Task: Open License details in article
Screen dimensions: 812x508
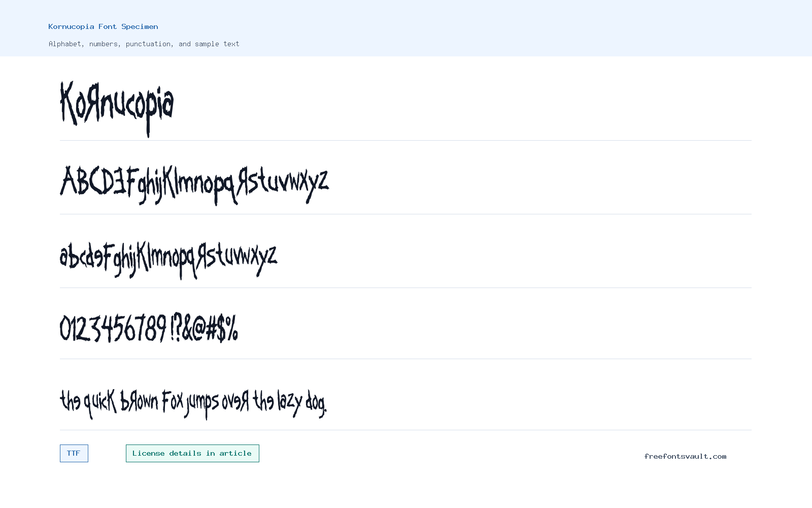Action: [x=192, y=453]
